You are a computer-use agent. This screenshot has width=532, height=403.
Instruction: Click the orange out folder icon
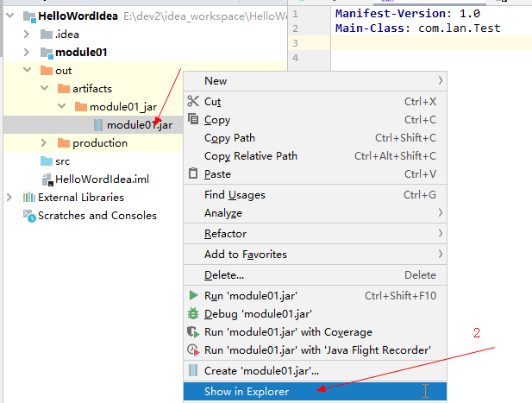[x=47, y=70]
